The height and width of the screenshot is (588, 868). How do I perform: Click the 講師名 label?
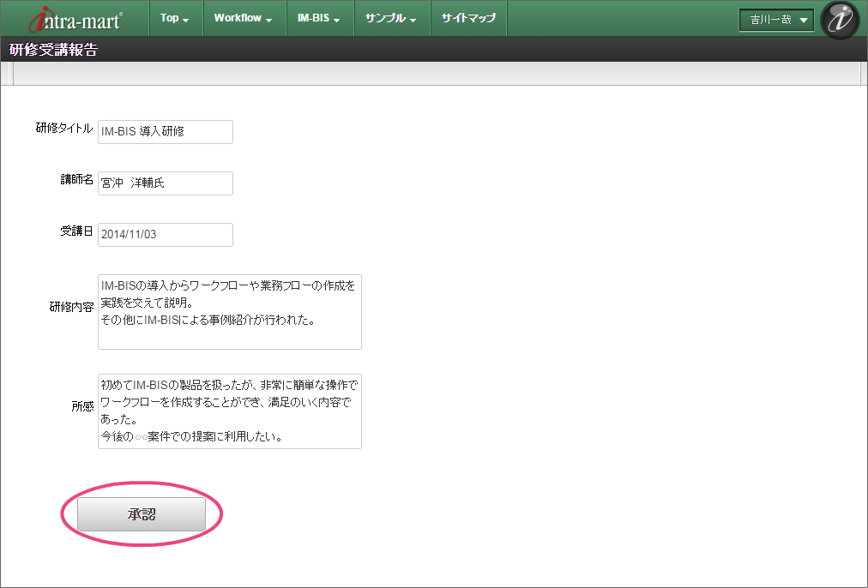pos(76,180)
